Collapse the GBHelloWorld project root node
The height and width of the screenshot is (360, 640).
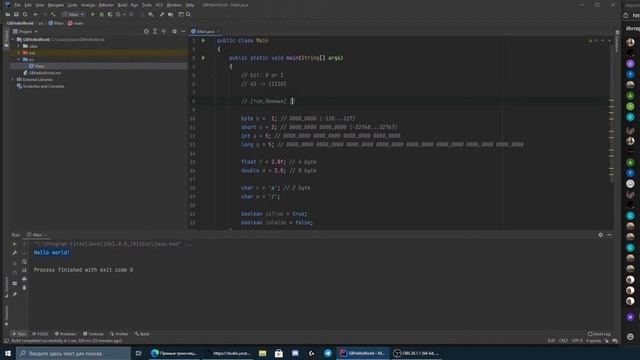click(13, 40)
